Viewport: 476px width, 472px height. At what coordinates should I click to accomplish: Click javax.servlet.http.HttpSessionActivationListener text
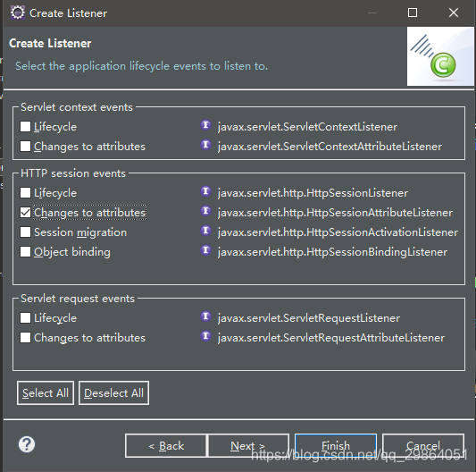click(x=338, y=232)
